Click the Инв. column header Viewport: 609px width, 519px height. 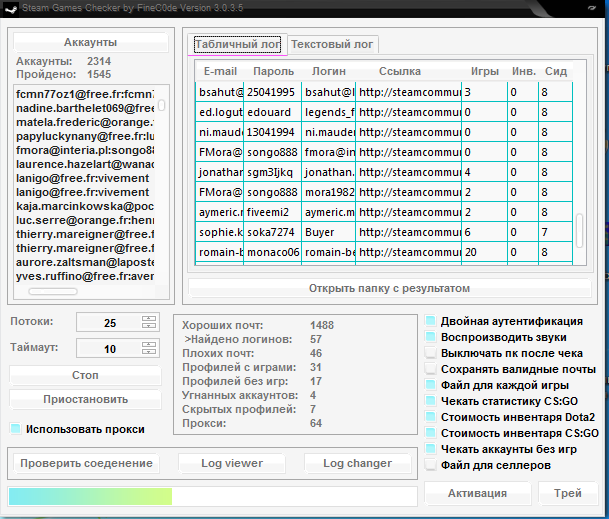pyautogui.click(x=524, y=71)
